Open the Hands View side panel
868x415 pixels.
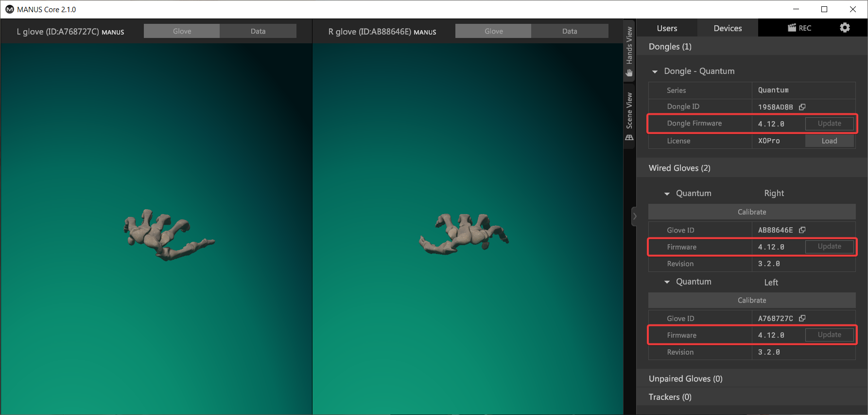pos(629,52)
